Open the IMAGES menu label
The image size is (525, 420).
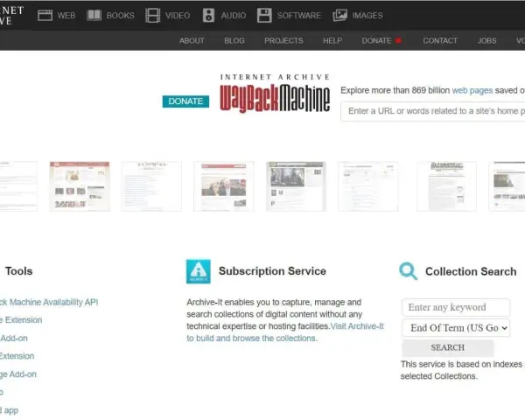[367, 16]
